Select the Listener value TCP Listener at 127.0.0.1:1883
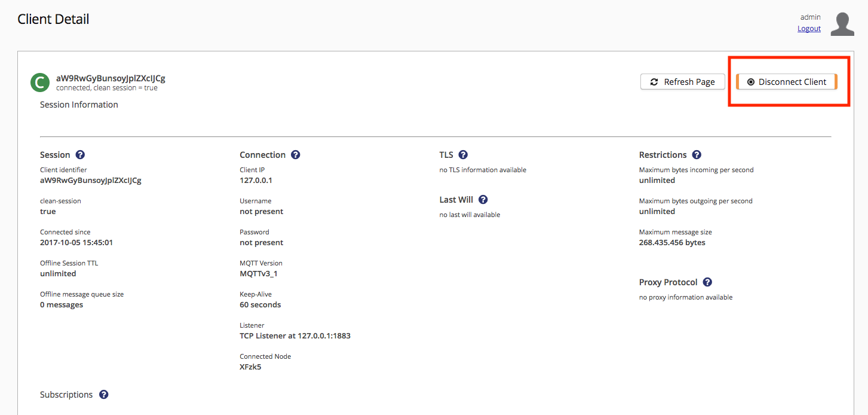 (295, 336)
